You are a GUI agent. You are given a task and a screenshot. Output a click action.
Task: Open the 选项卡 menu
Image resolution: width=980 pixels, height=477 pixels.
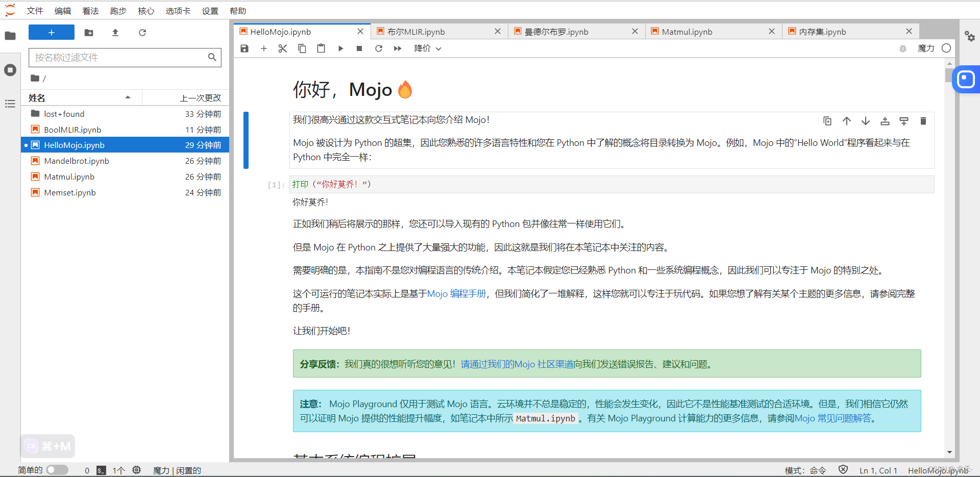point(178,11)
